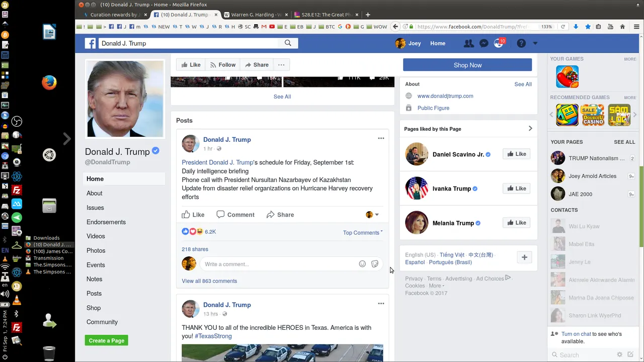Like Ivanka Trump page
644x362 pixels.
click(x=516, y=189)
